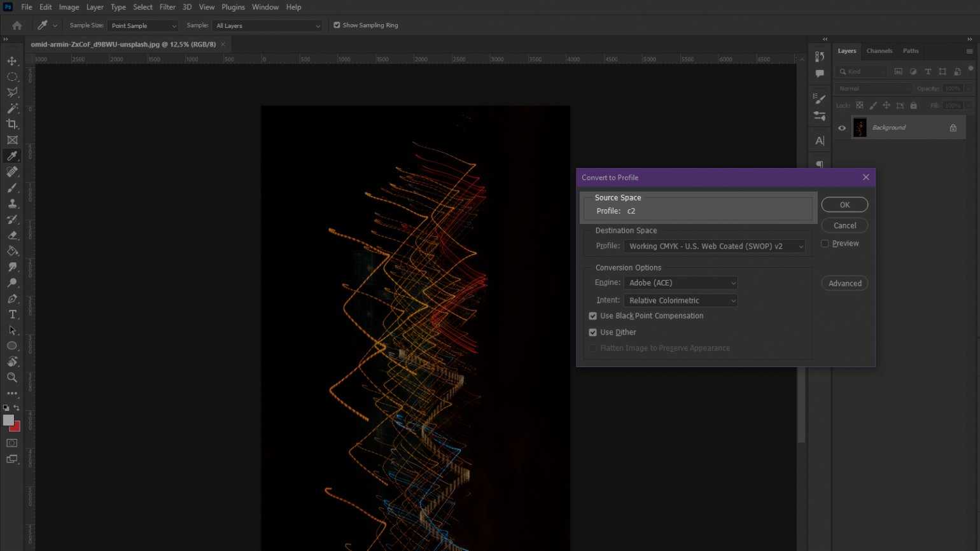Select the Eraser tool
The width and height of the screenshot is (980, 551).
12,235
